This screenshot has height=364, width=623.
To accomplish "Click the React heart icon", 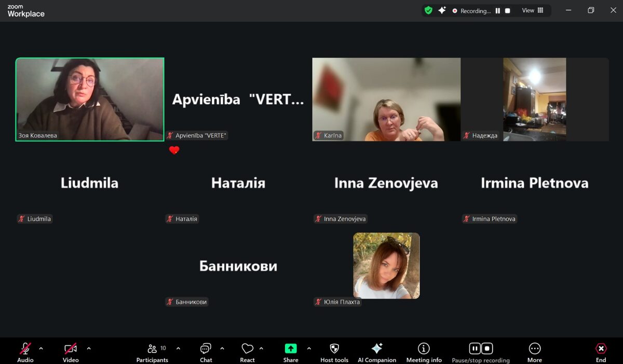I will 247,349.
